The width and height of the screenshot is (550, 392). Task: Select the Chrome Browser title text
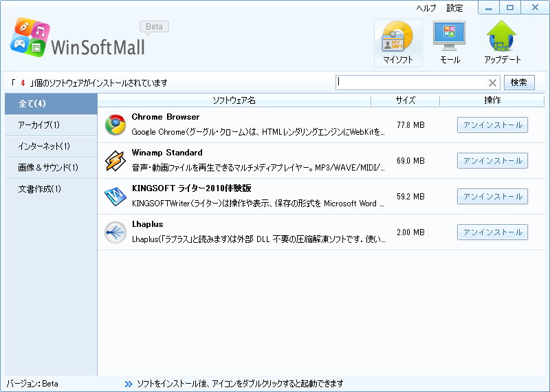pyautogui.click(x=166, y=117)
